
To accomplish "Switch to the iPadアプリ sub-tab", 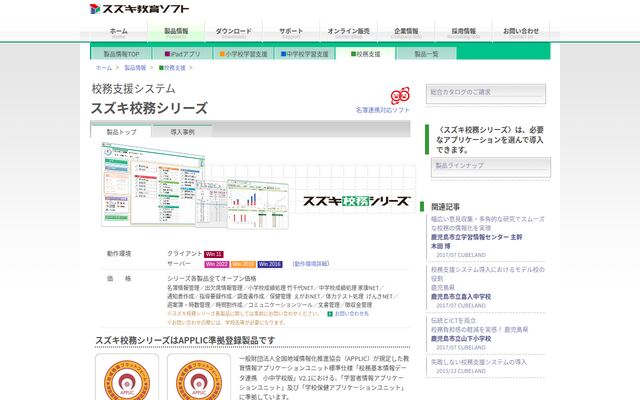I will coord(182,54).
